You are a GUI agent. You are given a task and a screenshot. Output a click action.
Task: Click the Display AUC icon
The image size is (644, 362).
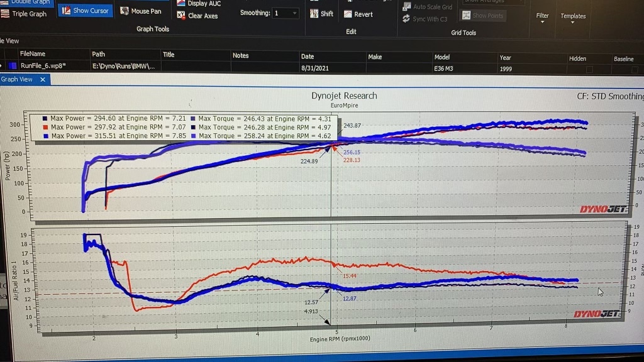point(182,3)
